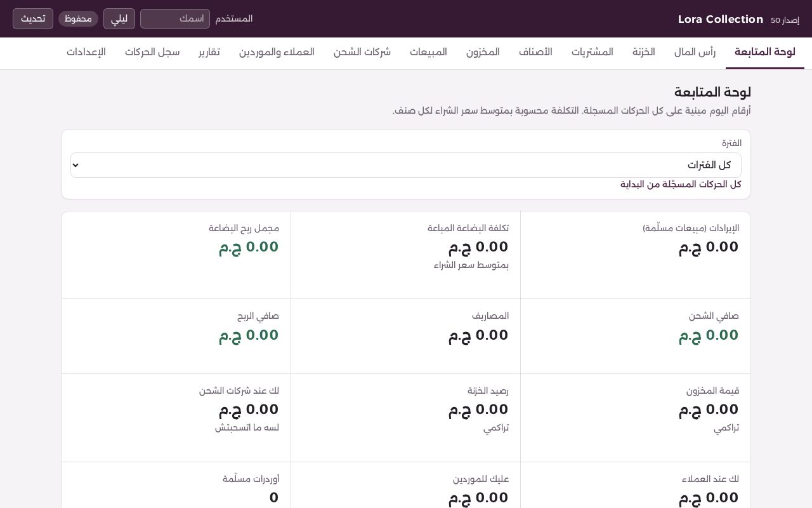Click the اسمك username input field
Image resolution: width=812 pixels, height=508 pixels.
coord(175,18)
